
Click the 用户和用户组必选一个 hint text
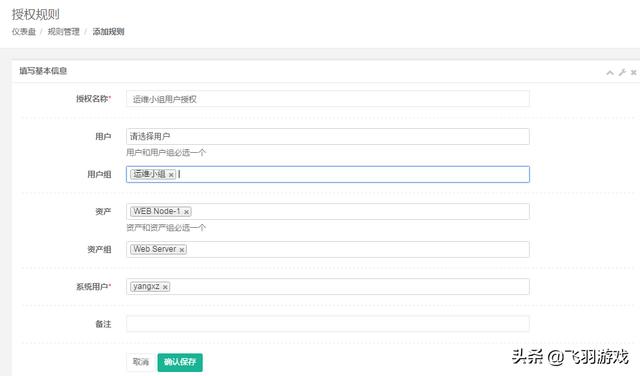coord(166,153)
